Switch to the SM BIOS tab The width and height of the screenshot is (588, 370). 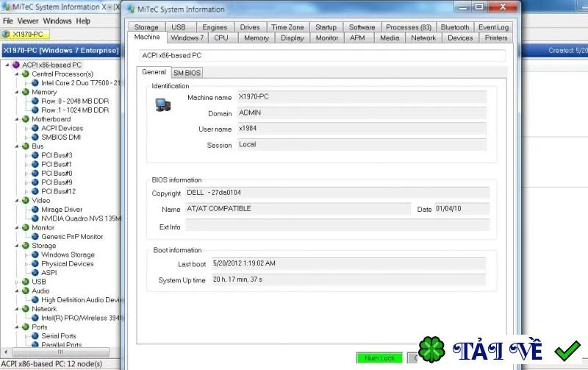(187, 72)
